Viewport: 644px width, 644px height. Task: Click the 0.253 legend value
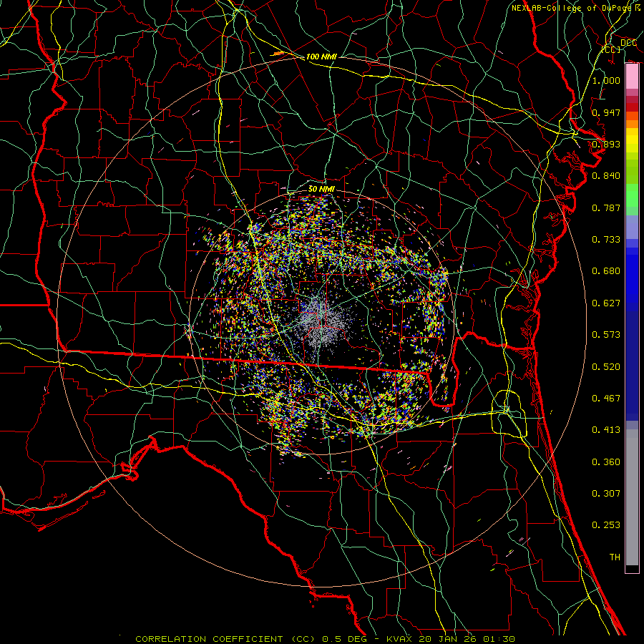[x=606, y=525]
